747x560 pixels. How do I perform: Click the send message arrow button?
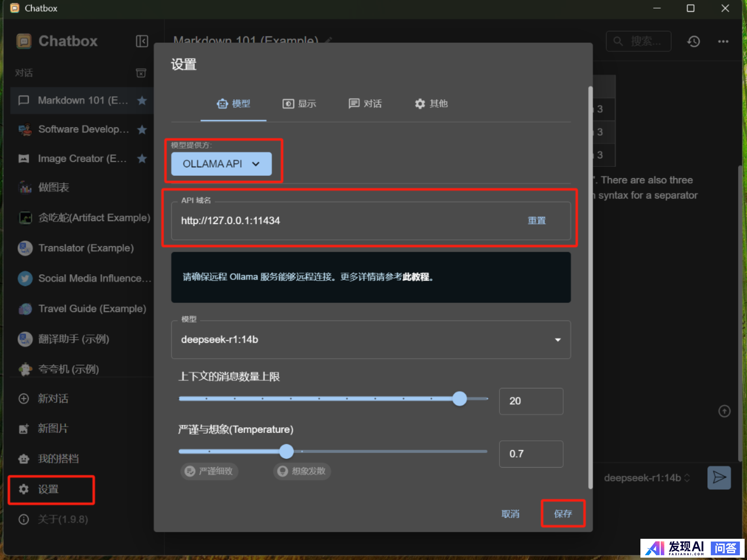(719, 478)
